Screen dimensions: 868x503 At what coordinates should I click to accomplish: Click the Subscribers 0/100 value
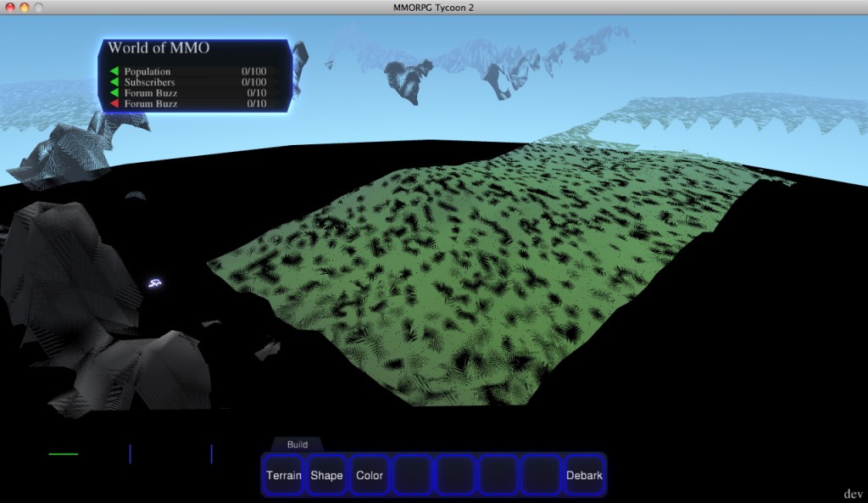(253, 82)
